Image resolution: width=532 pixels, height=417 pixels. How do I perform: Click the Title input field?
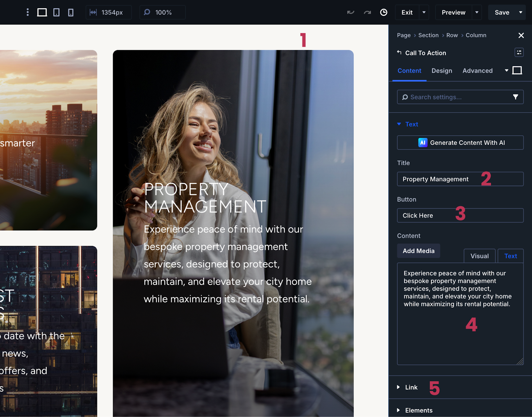[460, 179]
